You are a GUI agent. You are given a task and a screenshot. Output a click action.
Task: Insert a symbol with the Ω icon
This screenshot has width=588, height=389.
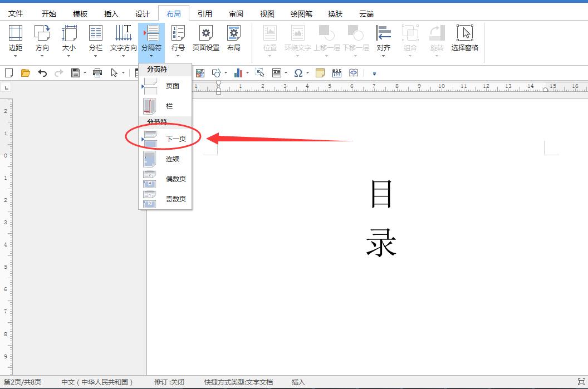(298, 72)
